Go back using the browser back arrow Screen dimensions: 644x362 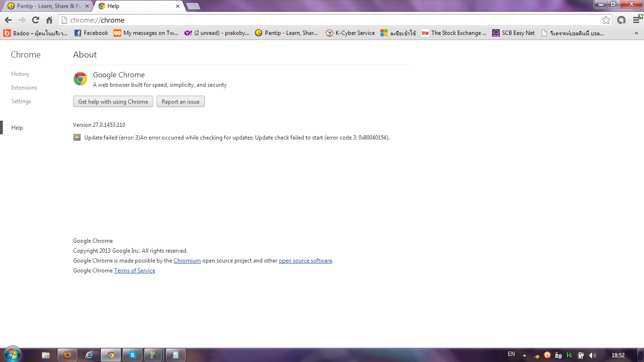click(8, 20)
